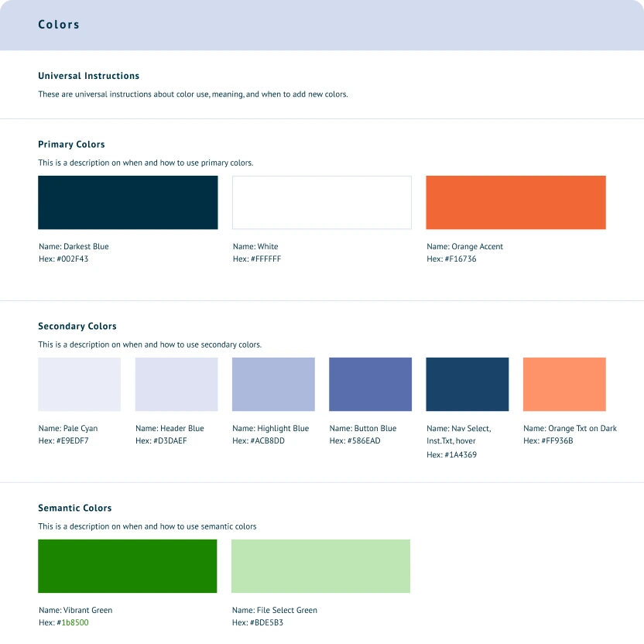Viewport: 644px width, 644px height.
Task: Select the Highlight Blue swatch
Action: [x=273, y=384]
